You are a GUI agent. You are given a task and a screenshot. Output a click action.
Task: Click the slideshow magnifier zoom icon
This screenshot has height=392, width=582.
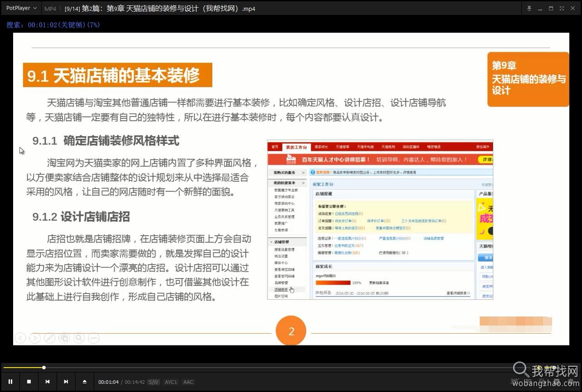(79, 338)
